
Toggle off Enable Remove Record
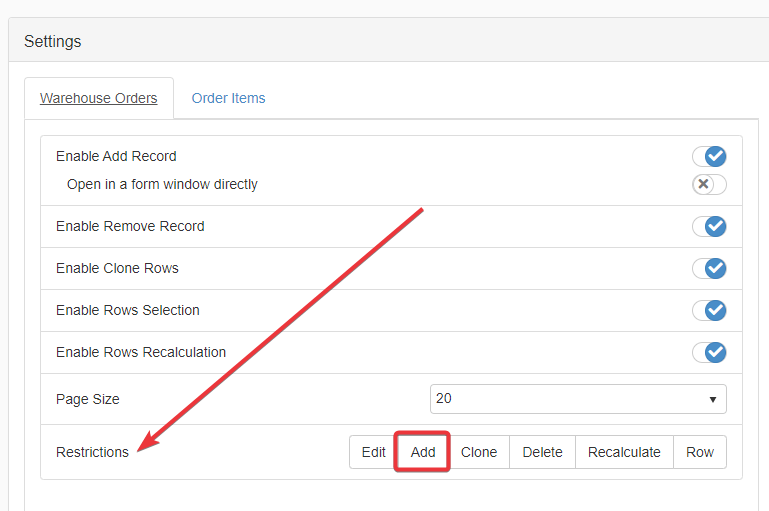709,227
